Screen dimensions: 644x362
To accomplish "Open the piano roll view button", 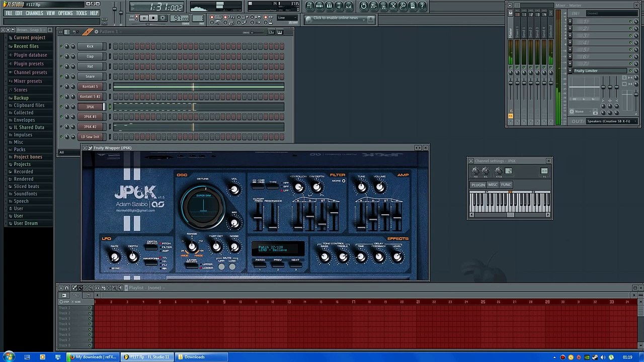I will click(x=329, y=6).
